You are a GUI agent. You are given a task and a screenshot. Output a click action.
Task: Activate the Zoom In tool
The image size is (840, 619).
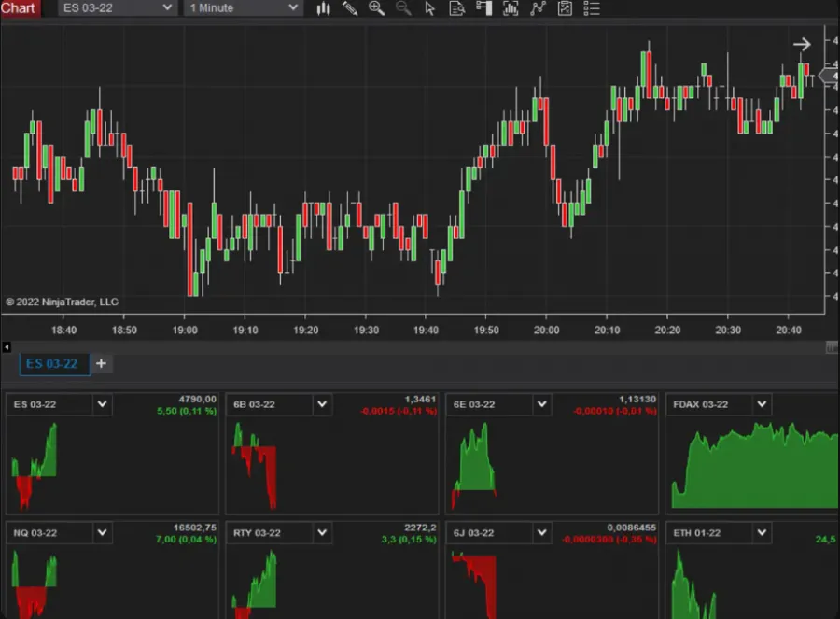(376, 9)
